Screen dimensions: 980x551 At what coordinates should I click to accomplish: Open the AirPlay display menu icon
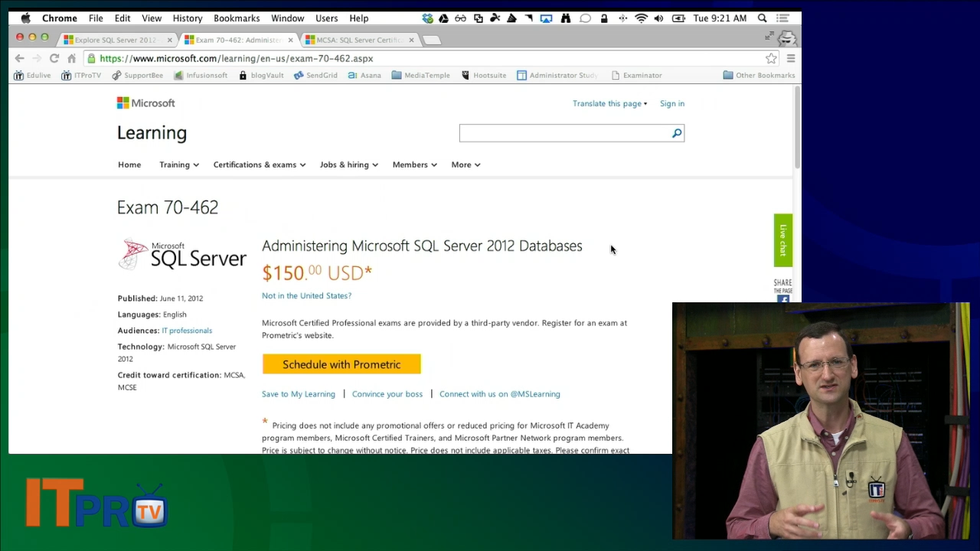(x=546, y=18)
